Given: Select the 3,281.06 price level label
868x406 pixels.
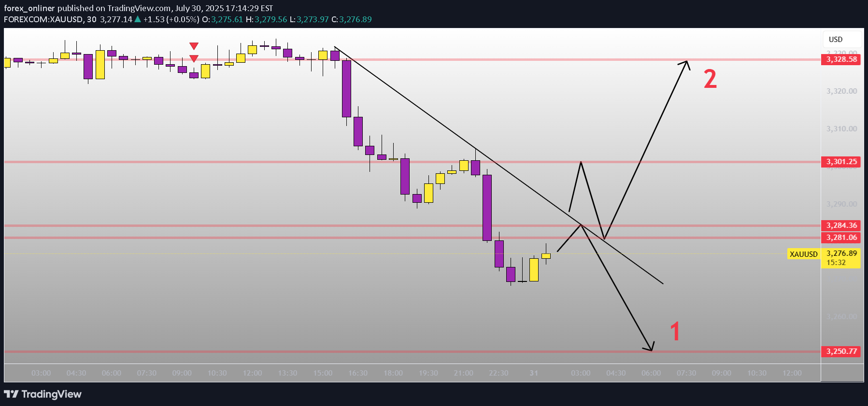Looking at the screenshot, I should click(x=841, y=238).
